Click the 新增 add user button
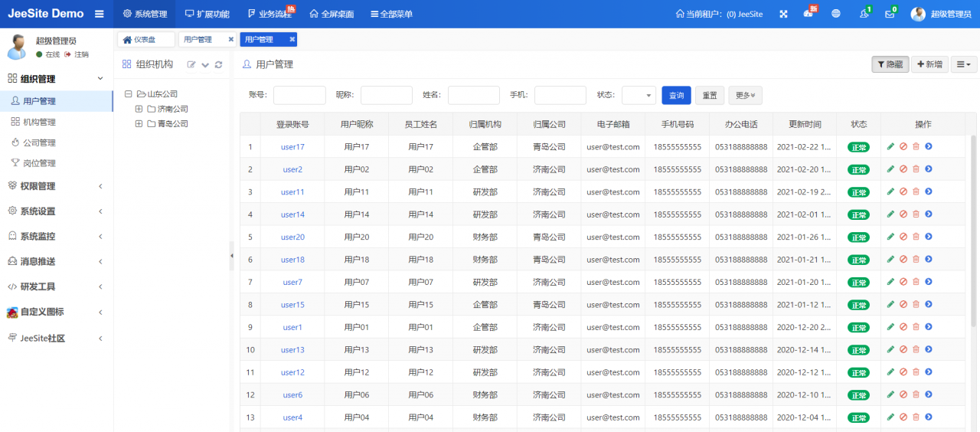Screen dimensions: 980x432 (930, 64)
